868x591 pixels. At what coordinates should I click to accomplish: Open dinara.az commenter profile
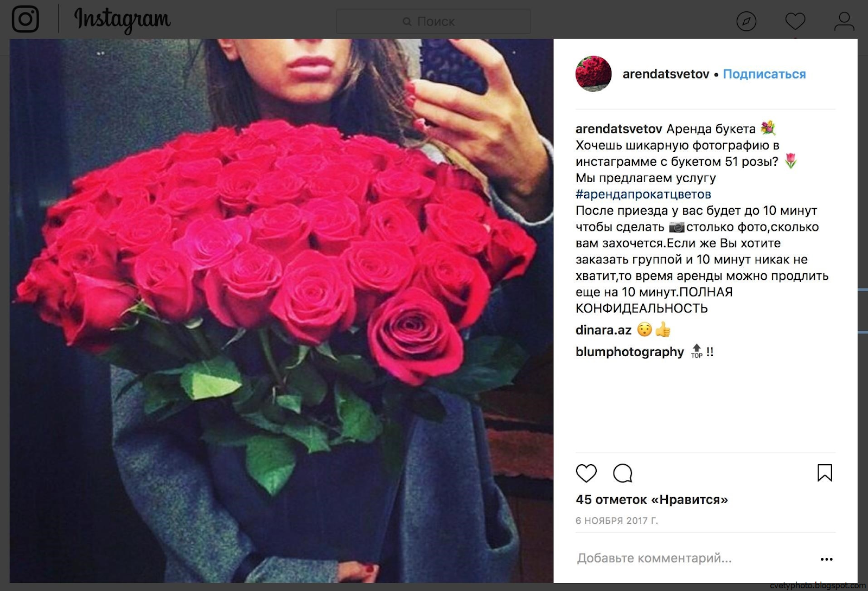tap(603, 330)
